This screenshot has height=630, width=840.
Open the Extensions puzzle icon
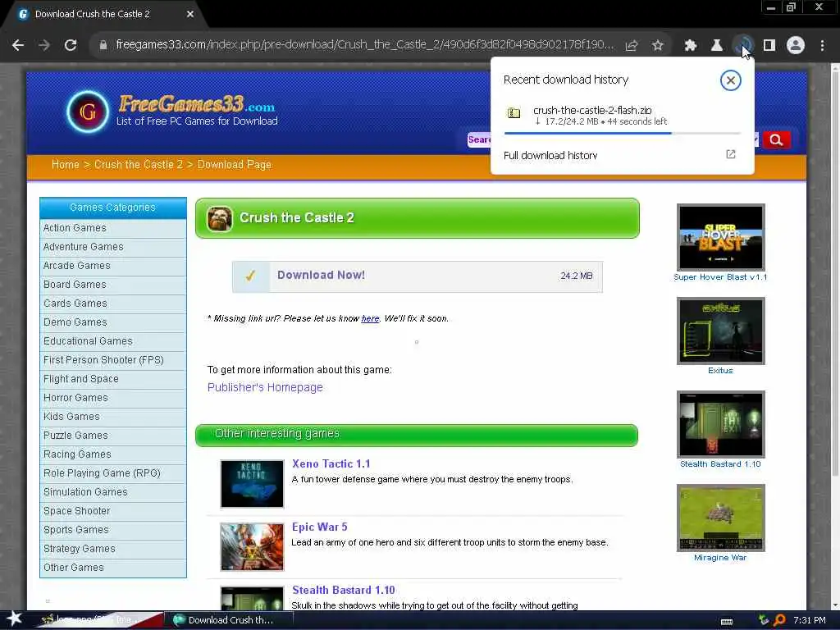tap(691, 46)
